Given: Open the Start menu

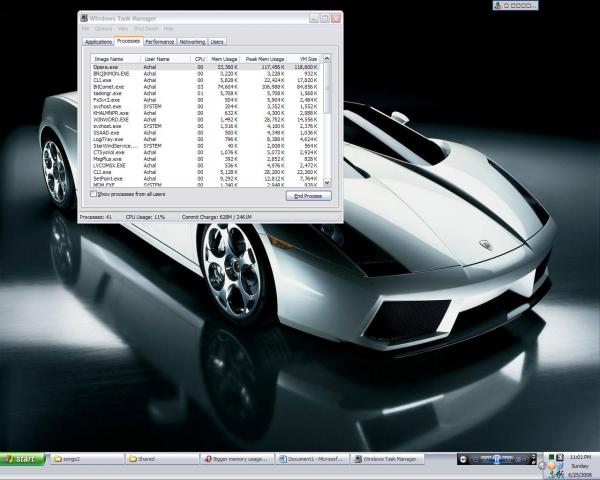Looking at the screenshot, I should click(x=23, y=459).
